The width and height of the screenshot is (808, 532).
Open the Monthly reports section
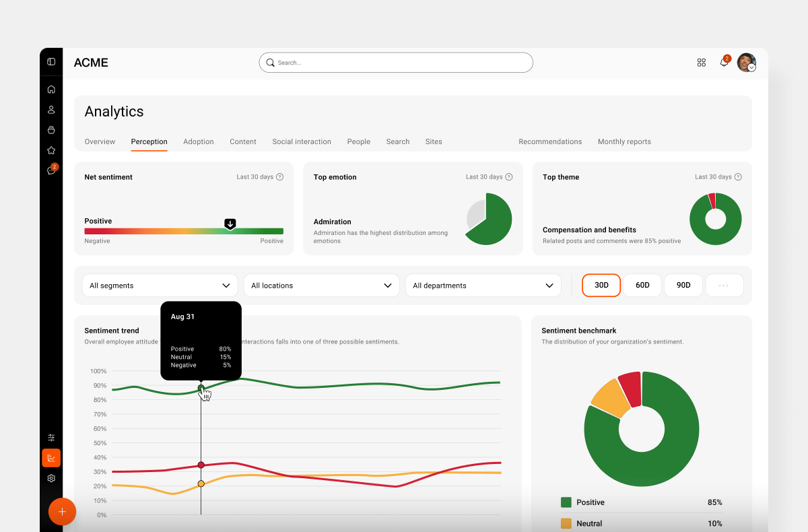pos(624,141)
